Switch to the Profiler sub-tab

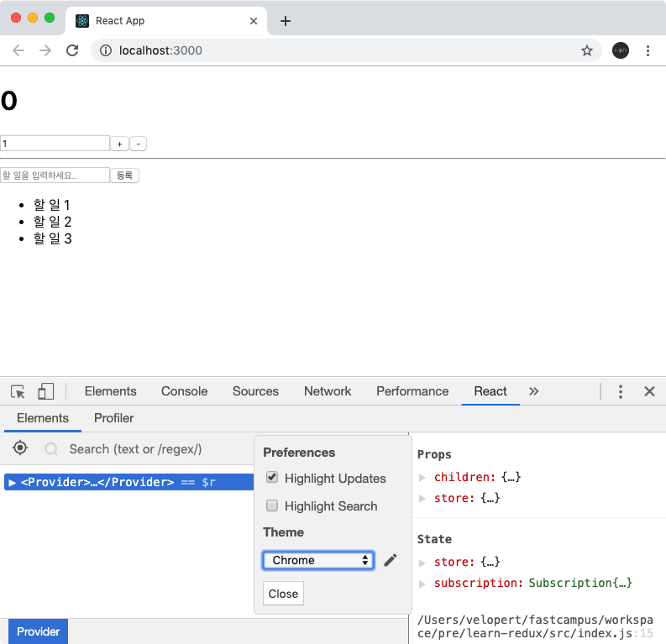114,418
